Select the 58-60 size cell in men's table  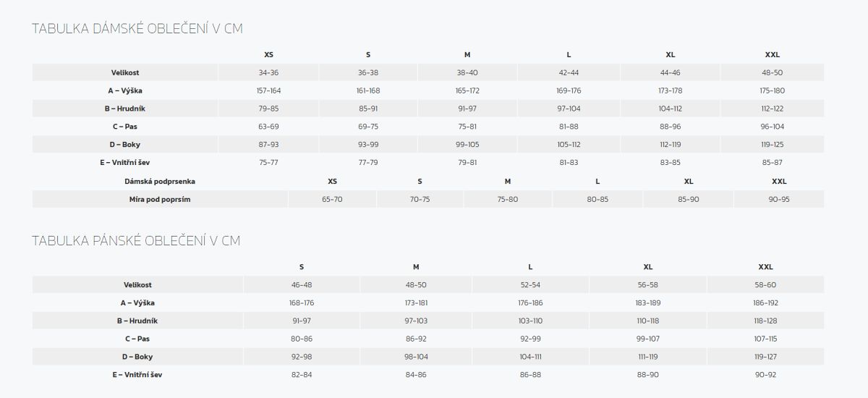point(765,285)
